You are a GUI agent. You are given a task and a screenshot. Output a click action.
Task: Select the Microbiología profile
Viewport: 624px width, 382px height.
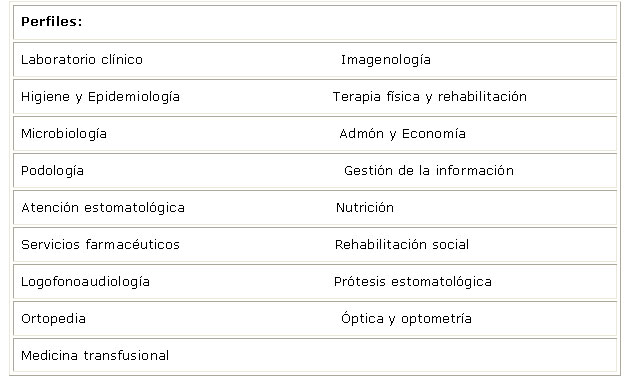point(64,134)
